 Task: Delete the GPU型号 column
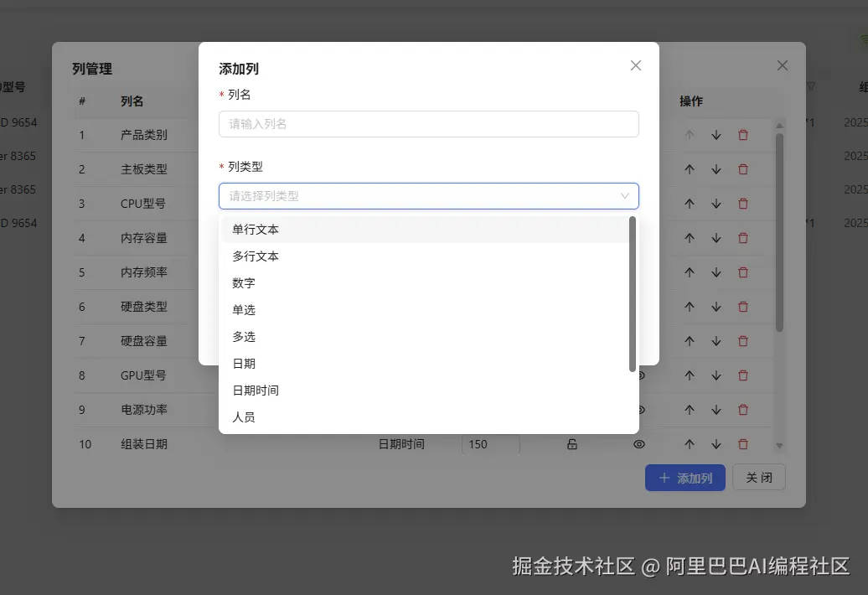tap(743, 375)
